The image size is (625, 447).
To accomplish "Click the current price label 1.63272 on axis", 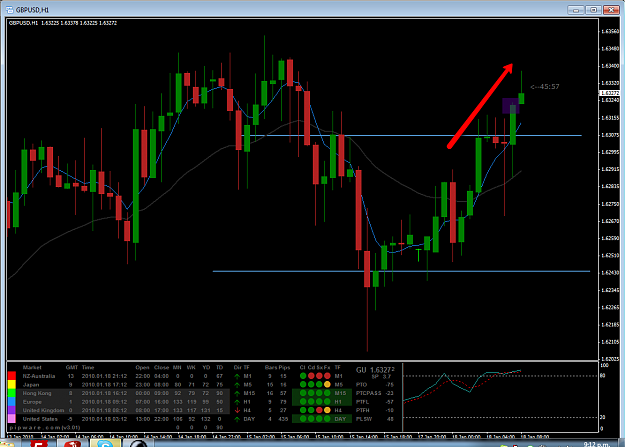I will point(610,93).
